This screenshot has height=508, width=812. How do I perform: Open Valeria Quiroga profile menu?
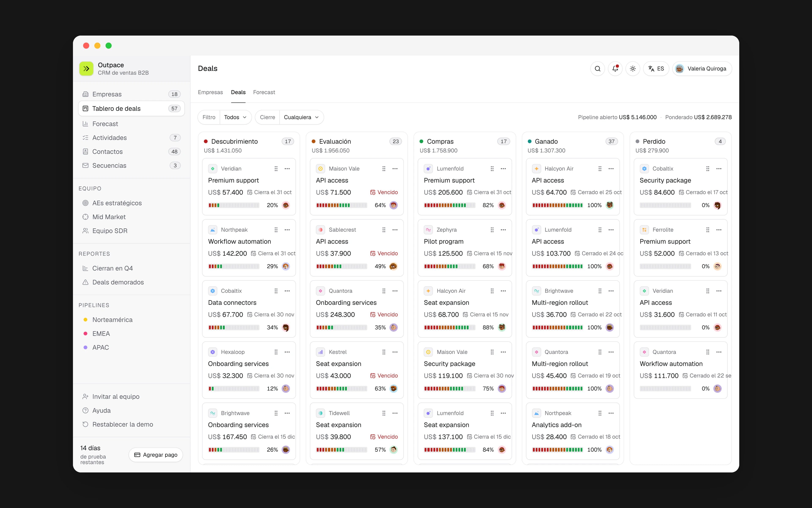[702, 69]
